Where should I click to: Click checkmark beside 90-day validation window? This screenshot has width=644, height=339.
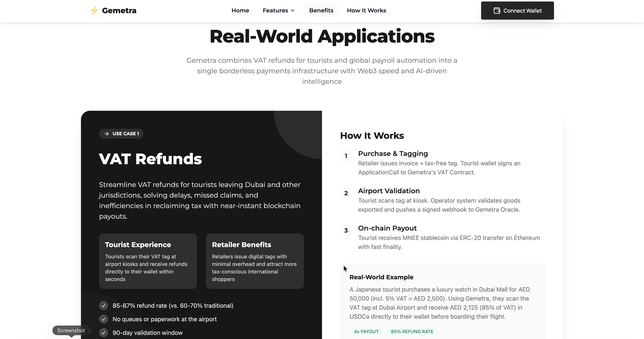(x=104, y=333)
